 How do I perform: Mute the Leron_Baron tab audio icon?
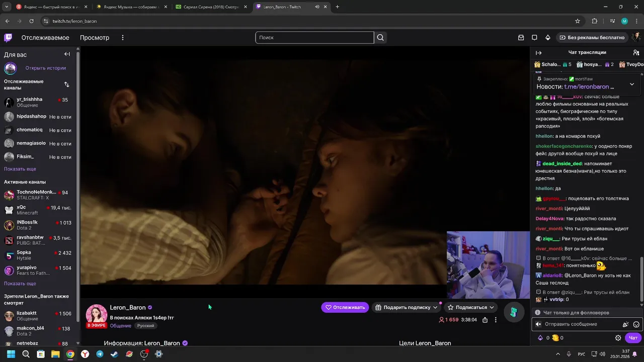click(x=317, y=7)
